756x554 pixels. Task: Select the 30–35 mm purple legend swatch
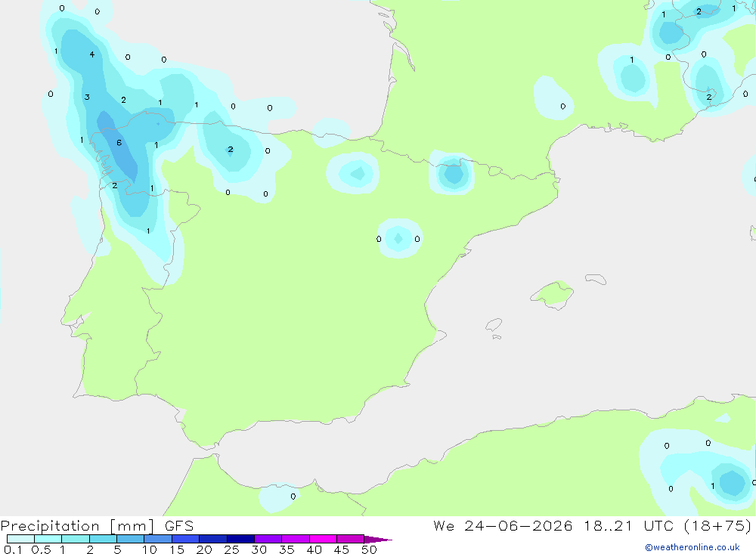coord(268,539)
